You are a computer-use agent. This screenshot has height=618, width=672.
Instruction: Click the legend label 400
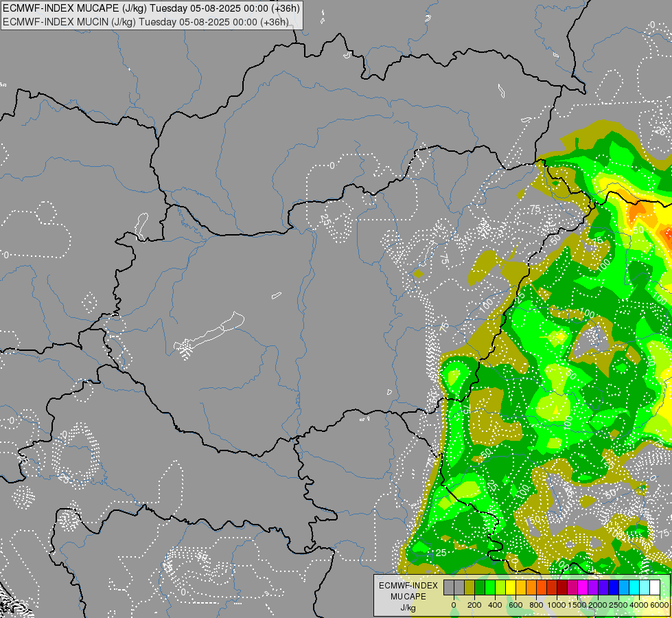coord(495,605)
